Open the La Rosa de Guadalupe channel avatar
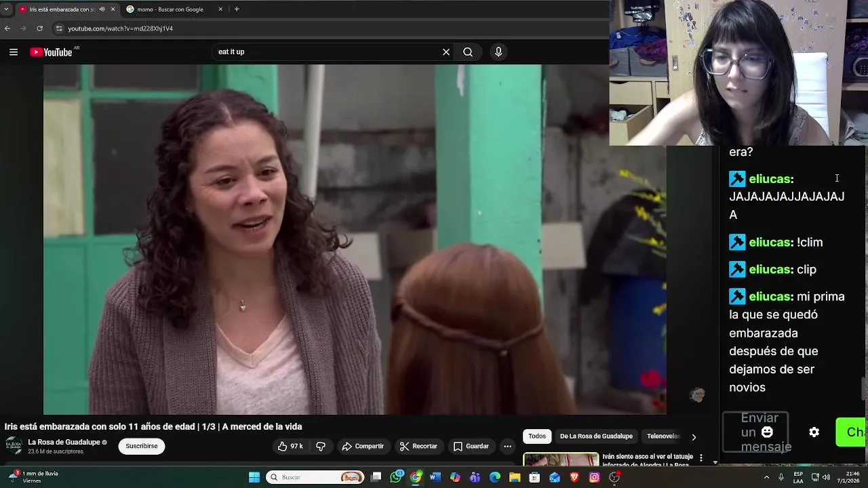The image size is (868, 488). tap(14, 445)
